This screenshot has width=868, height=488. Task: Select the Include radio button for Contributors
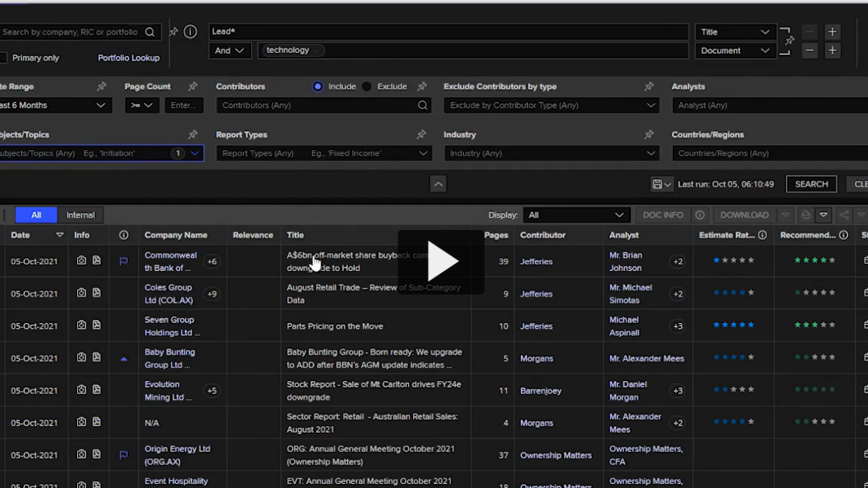pyautogui.click(x=318, y=86)
